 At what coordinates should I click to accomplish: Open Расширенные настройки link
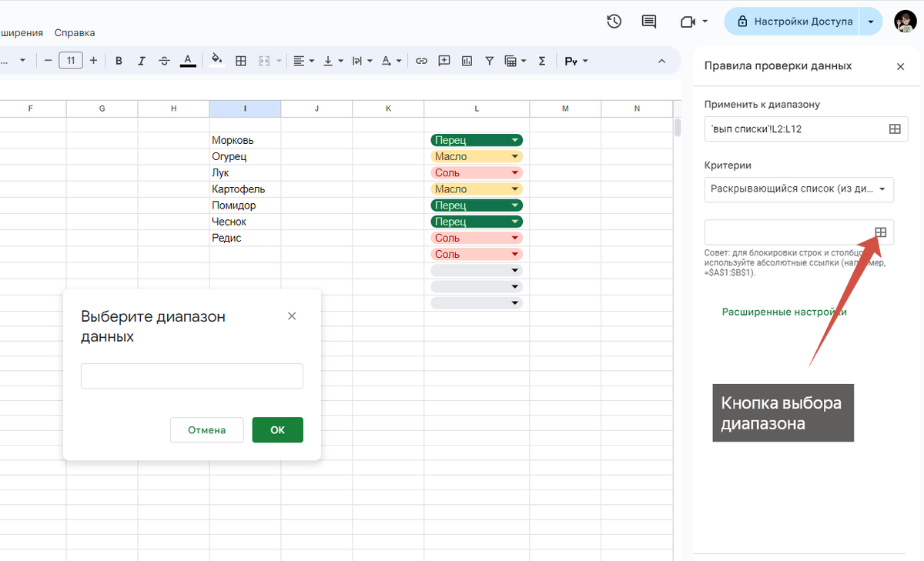(784, 312)
